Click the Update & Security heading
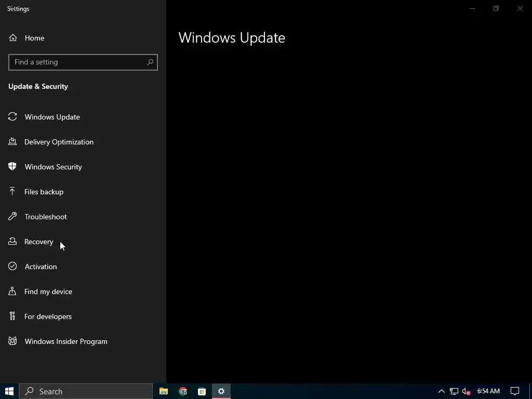The image size is (532, 399). (38, 86)
